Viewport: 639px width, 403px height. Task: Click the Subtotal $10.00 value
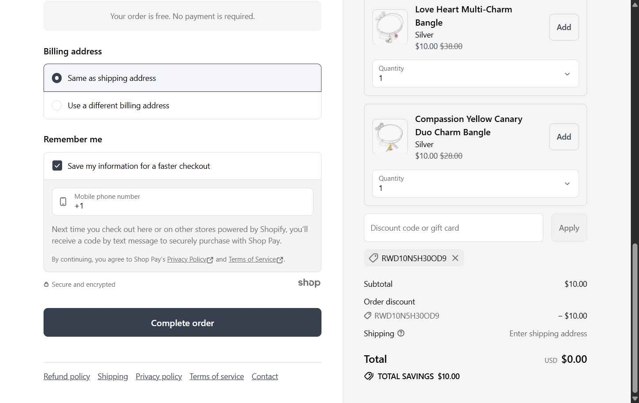(575, 284)
